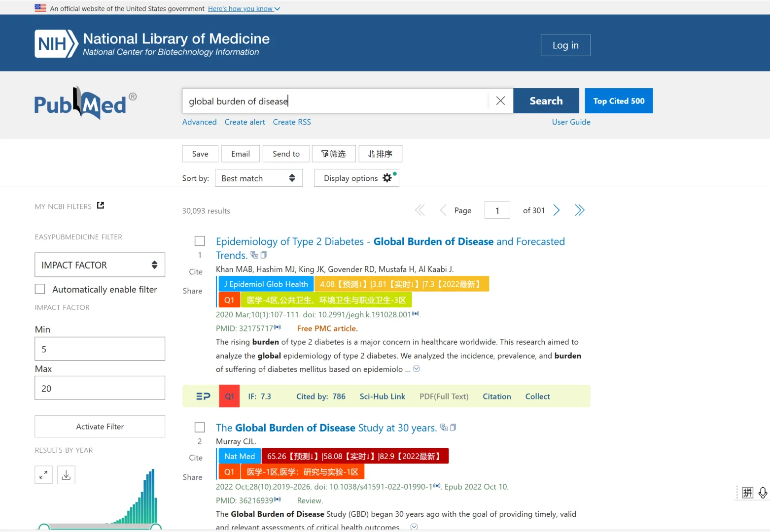Viewport: 770px width, 532px height.
Task: Click DOI broadcast icon after 10.2991/jegh.k.191028.001
Action: click(x=416, y=313)
